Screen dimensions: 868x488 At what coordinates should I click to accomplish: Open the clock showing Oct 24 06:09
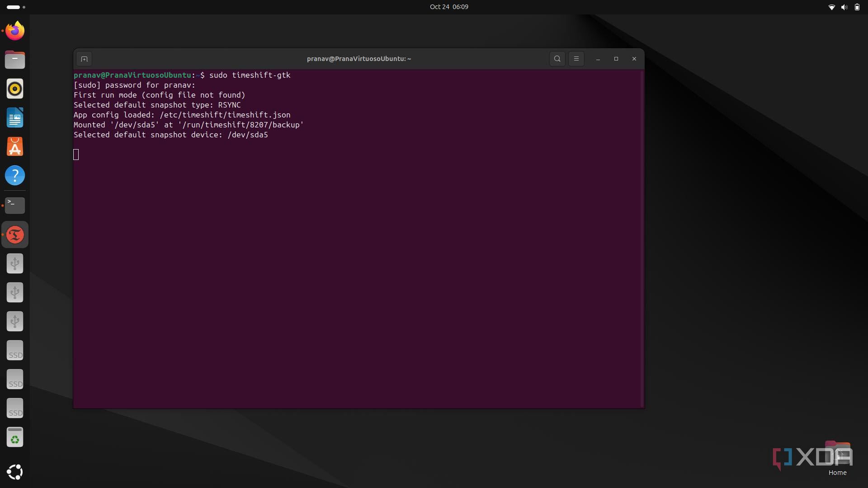point(449,7)
